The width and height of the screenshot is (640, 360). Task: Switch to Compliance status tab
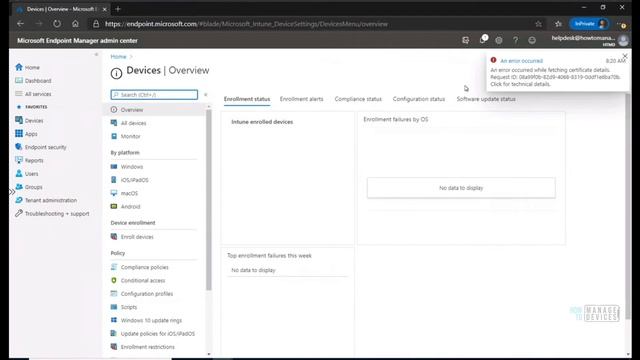coord(358,99)
